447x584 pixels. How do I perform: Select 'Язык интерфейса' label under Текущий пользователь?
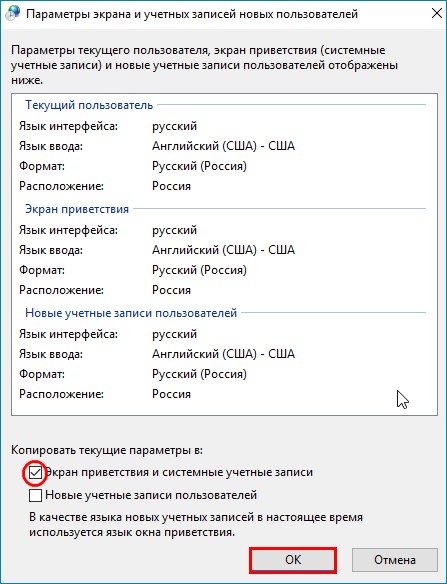pos(69,126)
